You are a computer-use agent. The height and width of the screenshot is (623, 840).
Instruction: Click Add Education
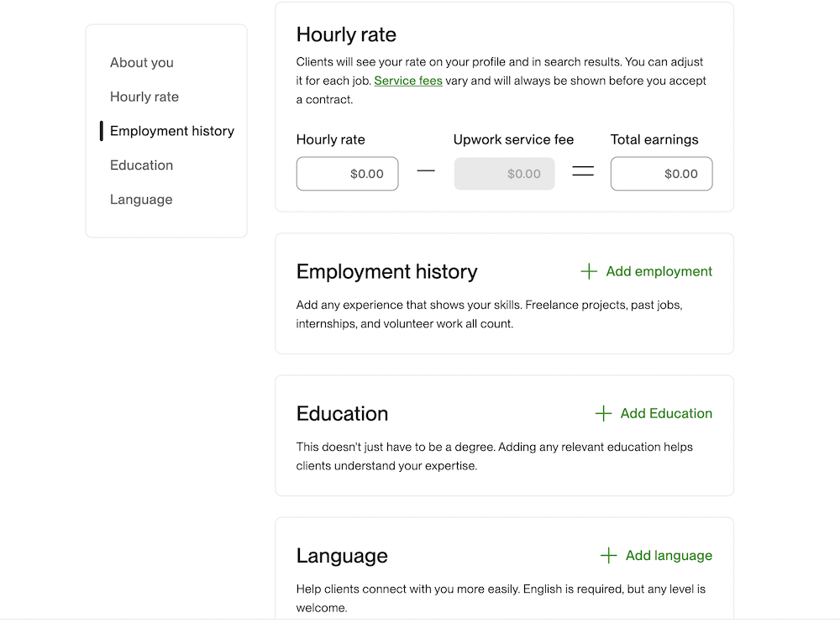(665, 413)
